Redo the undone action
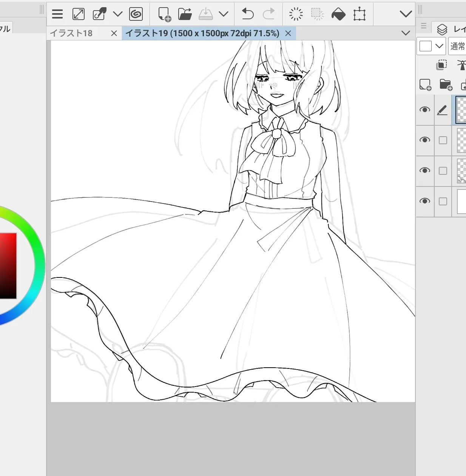 pos(268,14)
